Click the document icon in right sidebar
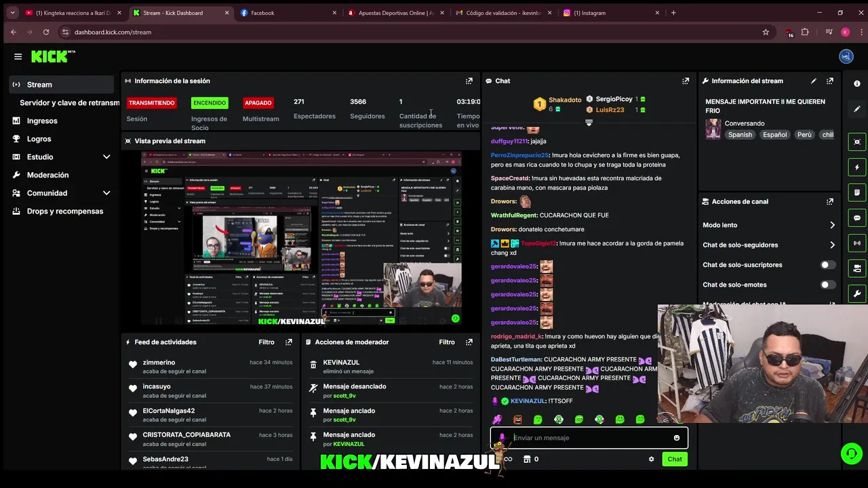Screen dimensions: 868x488 click(x=857, y=192)
